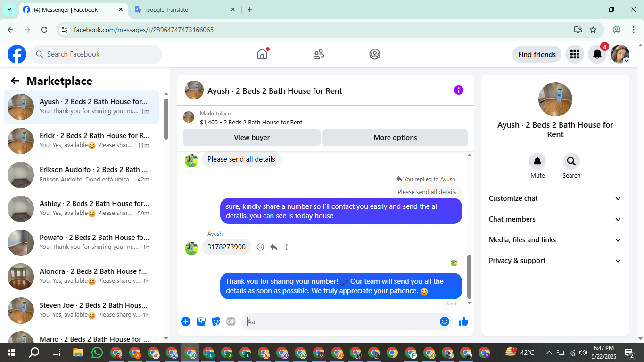Open the taskbar volume icon
Viewport: 644px width, 362px height.
pos(583,353)
